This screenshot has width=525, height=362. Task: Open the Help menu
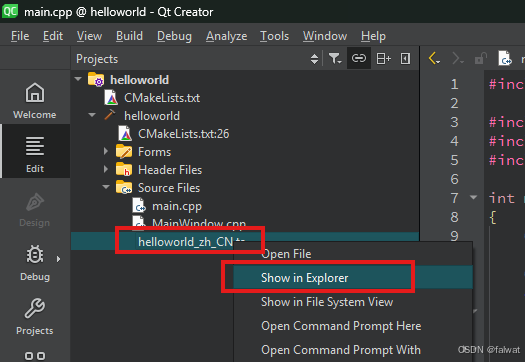click(373, 36)
